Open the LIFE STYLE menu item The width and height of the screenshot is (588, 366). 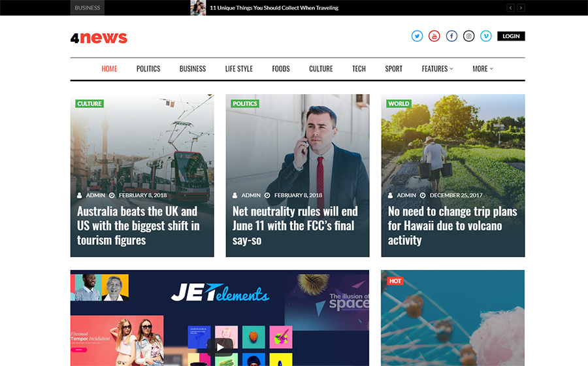[x=239, y=69]
